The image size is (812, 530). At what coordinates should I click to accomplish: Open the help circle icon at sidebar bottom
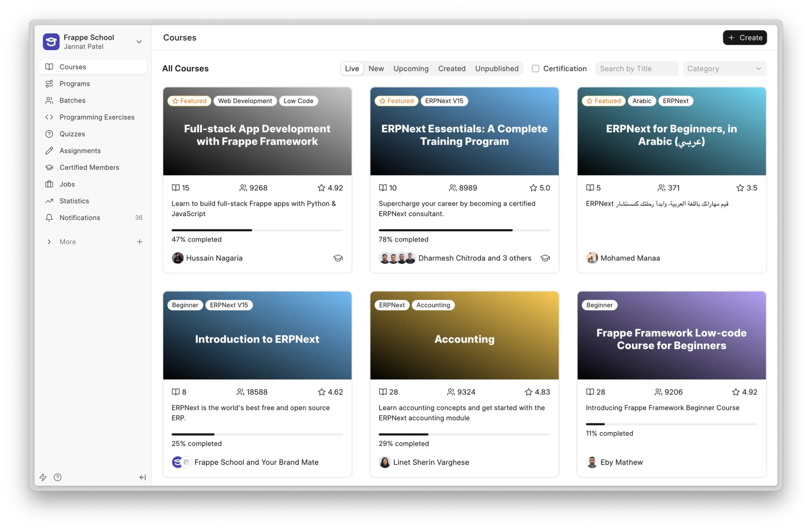58,477
